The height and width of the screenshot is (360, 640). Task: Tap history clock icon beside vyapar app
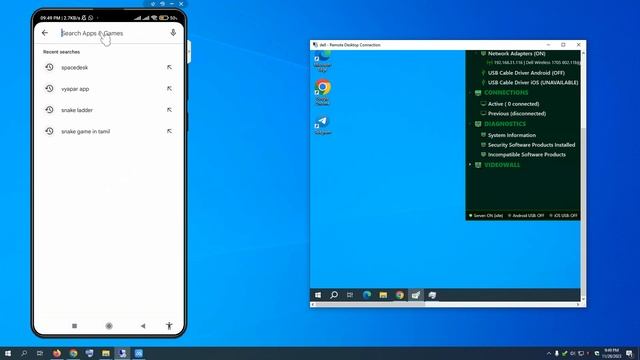(x=49, y=89)
